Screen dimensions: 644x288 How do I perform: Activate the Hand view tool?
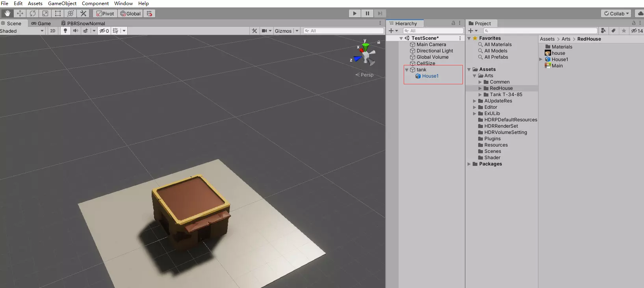tap(7, 13)
